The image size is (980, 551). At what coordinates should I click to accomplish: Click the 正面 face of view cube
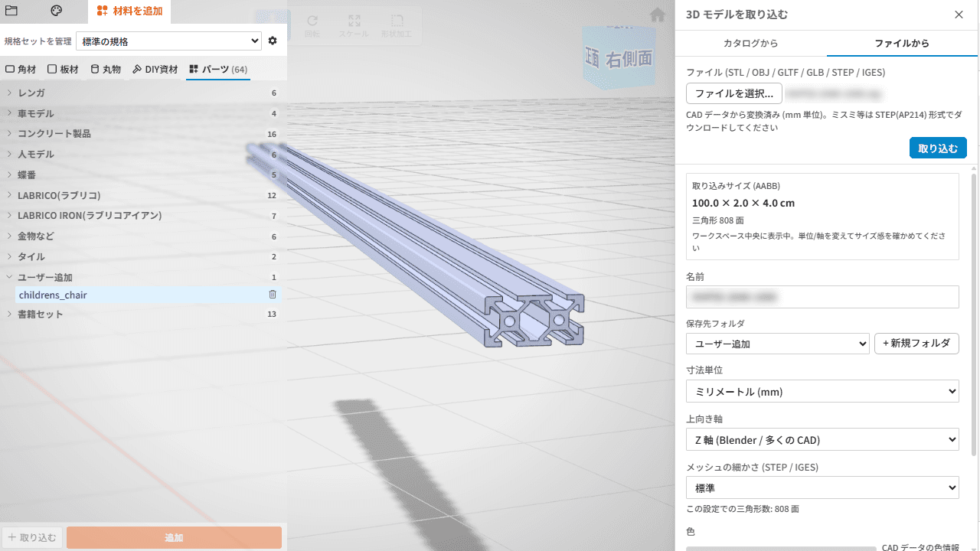point(593,58)
